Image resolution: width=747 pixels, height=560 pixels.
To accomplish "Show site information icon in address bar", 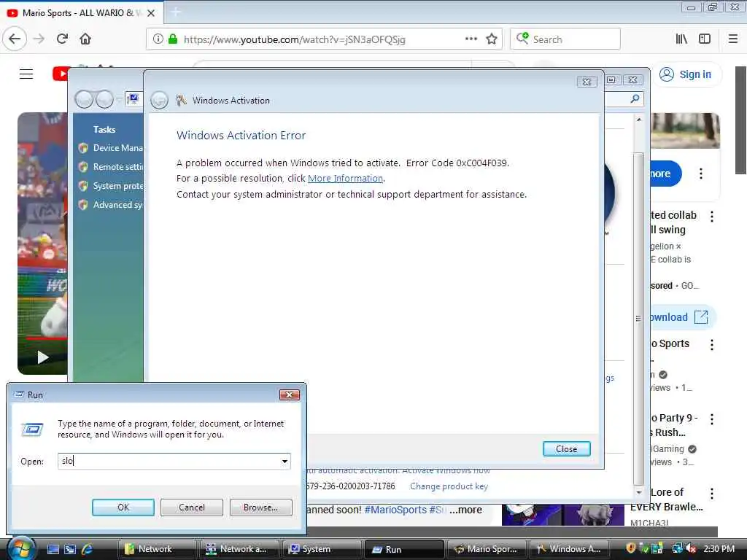I will click(x=158, y=39).
